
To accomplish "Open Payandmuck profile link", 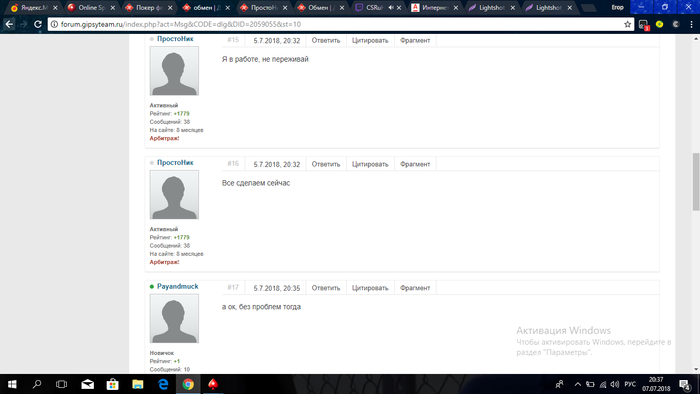I will [177, 286].
